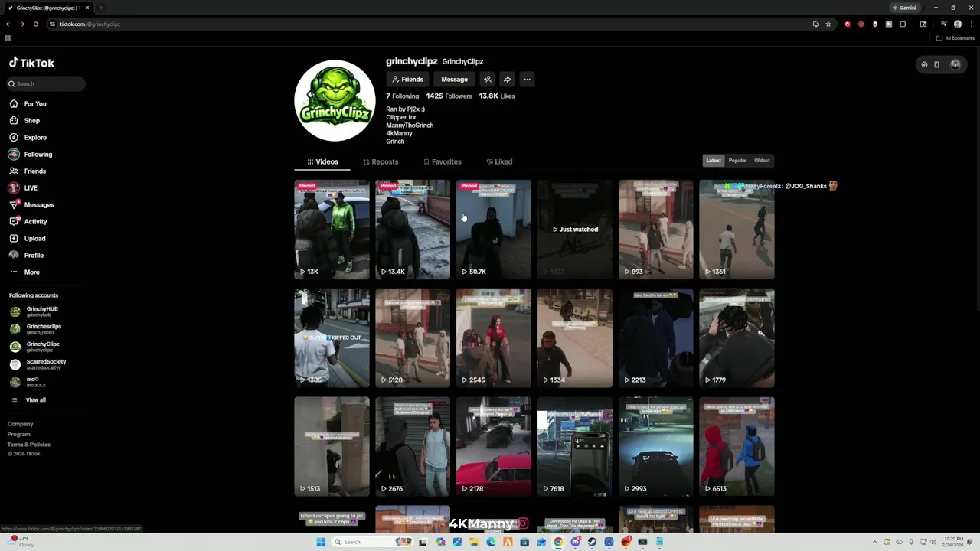Sort videos by Latest
Screen dimensions: 980x551
[714, 161]
